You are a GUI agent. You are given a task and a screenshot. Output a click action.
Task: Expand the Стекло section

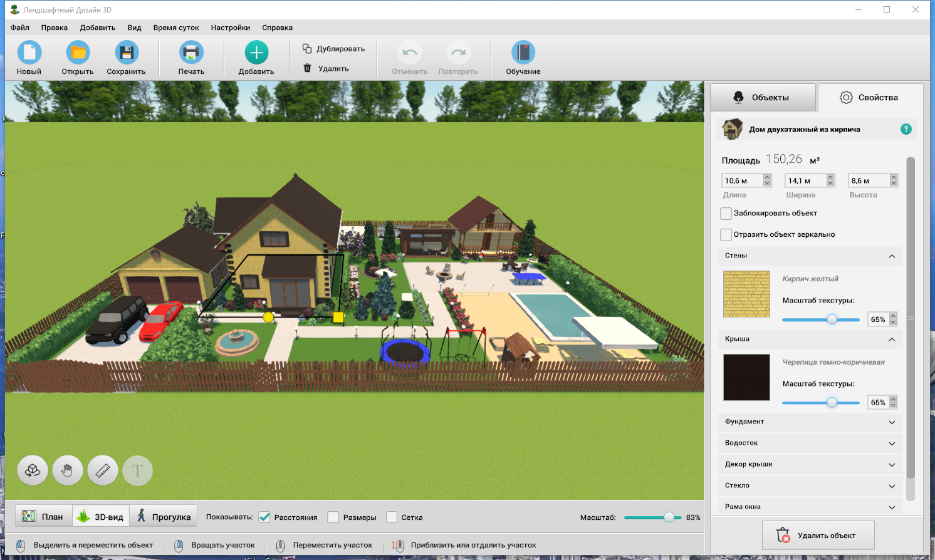point(810,485)
